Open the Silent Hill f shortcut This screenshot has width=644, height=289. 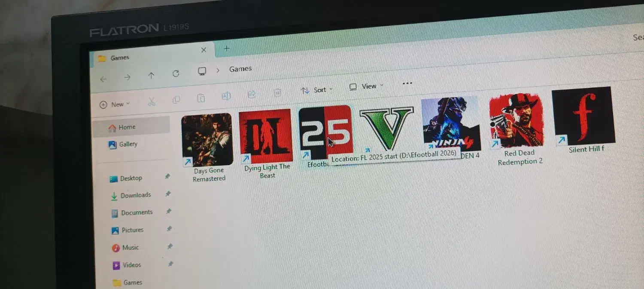coord(583,116)
